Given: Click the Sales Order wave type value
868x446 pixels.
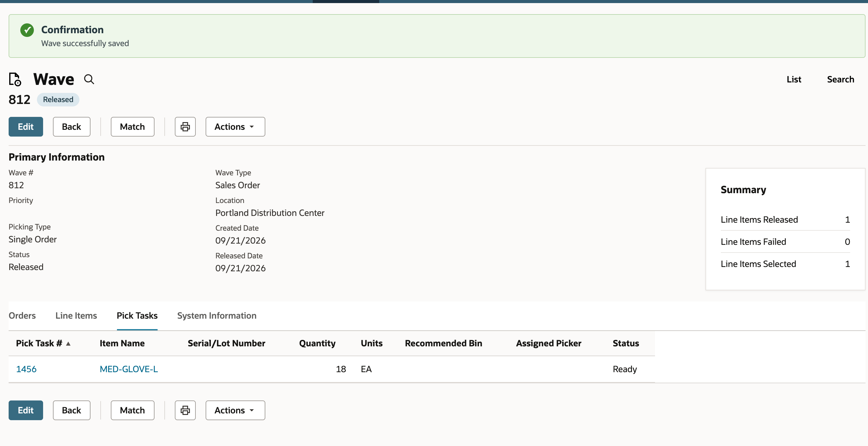Looking at the screenshot, I should coord(238,185).
